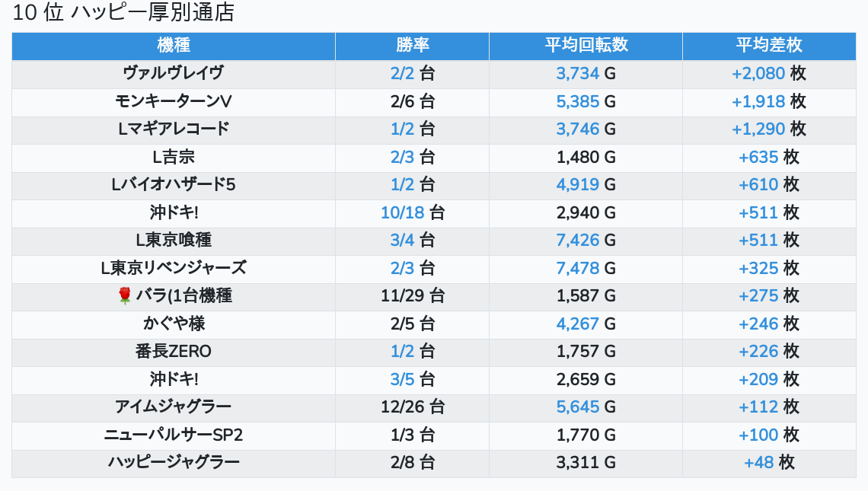This screenshot has width=868, height=491.
Task: Open the 2/2 win rate link
Action: [x=402, y=74]
